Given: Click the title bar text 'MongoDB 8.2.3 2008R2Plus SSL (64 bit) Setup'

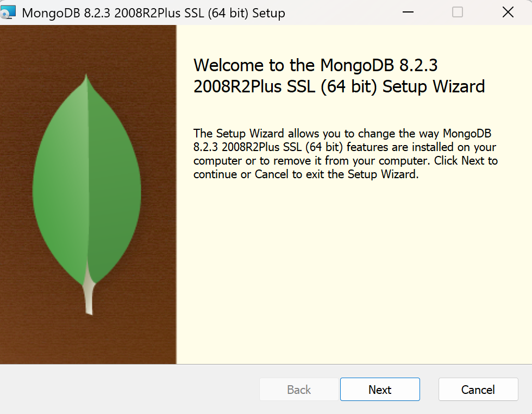Looking at the screenshot, I should coord(153,13).
